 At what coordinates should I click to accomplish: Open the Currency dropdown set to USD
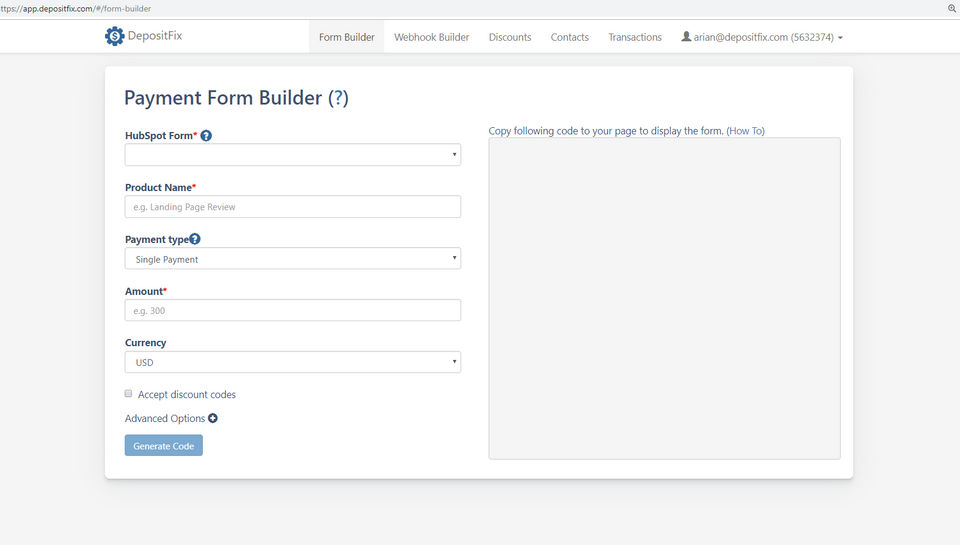click(x=292, y=362)
